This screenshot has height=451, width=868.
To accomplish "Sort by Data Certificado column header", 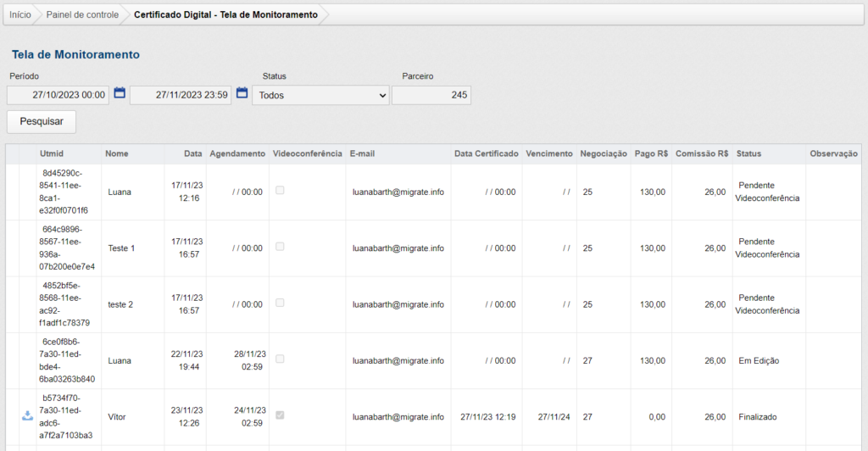I will 486,153.
